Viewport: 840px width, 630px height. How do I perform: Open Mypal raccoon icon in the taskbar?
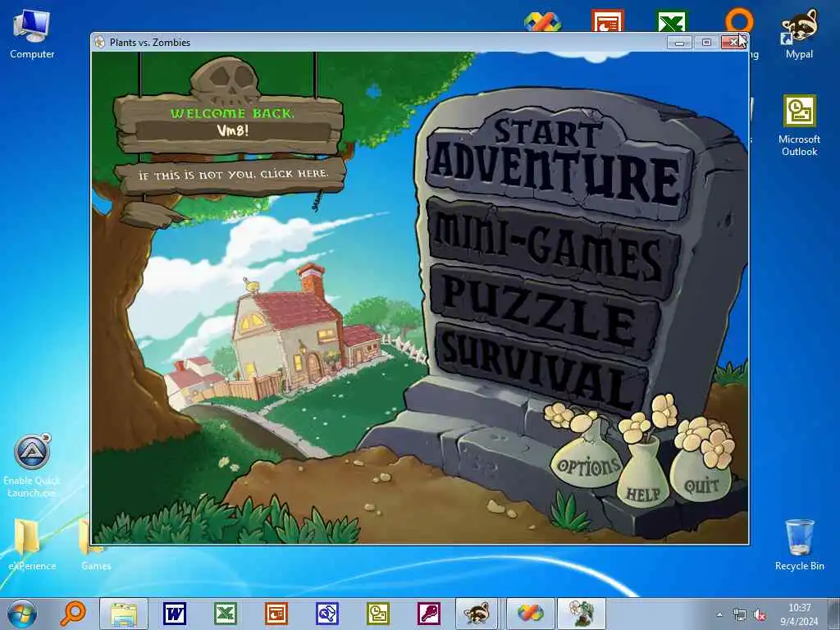pos(477,614)
